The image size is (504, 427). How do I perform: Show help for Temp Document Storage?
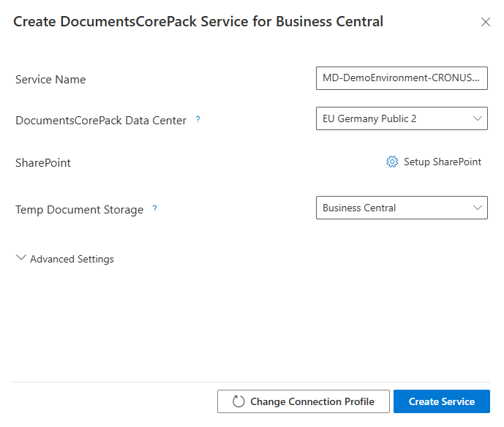point(154,208)
